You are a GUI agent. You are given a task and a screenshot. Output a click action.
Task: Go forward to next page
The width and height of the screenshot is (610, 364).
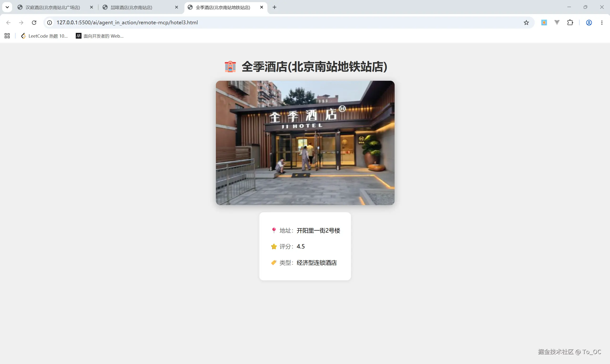tap(21, 23)
